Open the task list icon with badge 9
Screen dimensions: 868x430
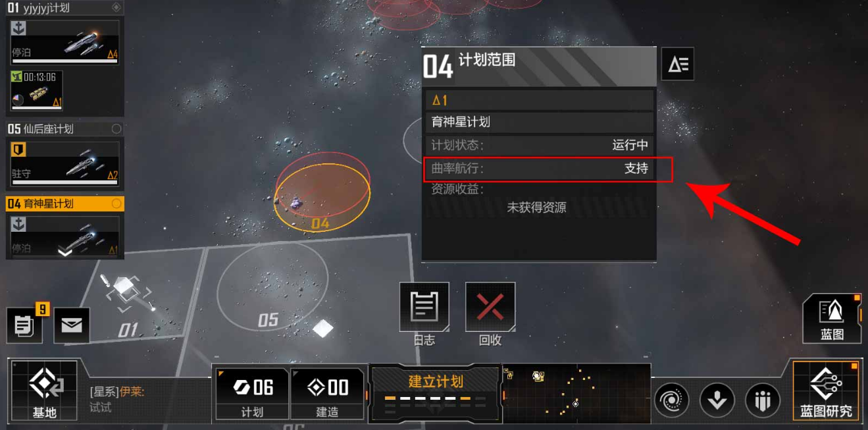(x=24, y=325)
